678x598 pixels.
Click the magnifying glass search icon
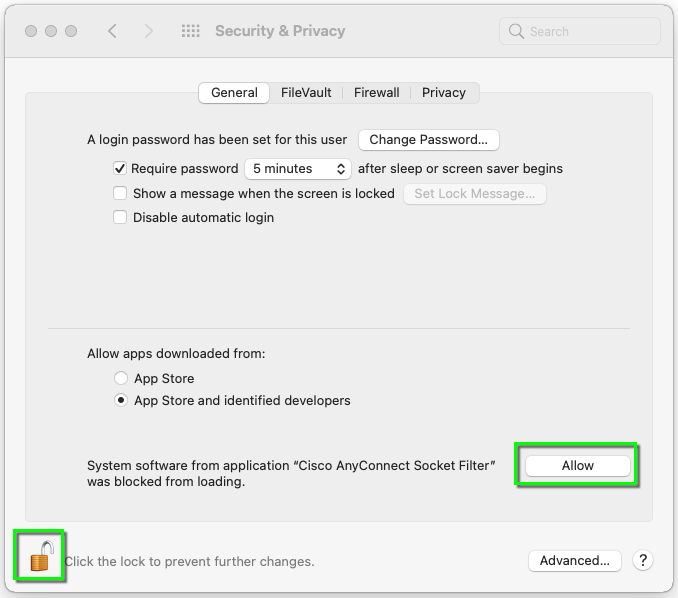(x=517, y=31)
